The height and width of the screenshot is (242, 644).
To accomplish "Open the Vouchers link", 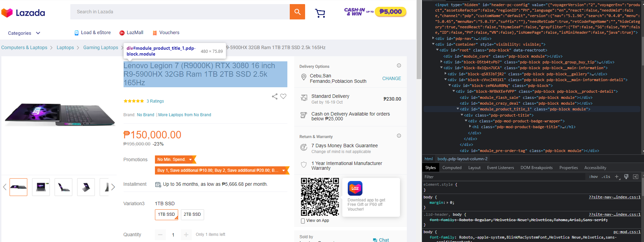I will click(166, 33).
